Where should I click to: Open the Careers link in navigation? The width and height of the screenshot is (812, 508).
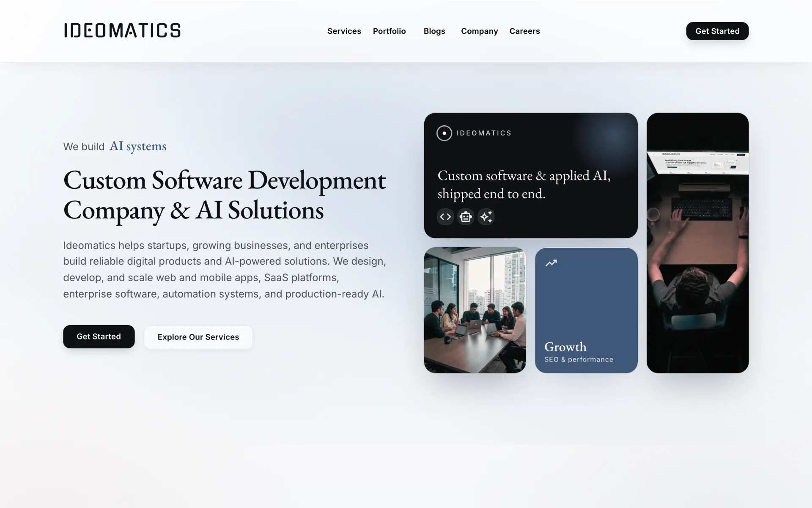pyautogui.click(x=524, y=31)
